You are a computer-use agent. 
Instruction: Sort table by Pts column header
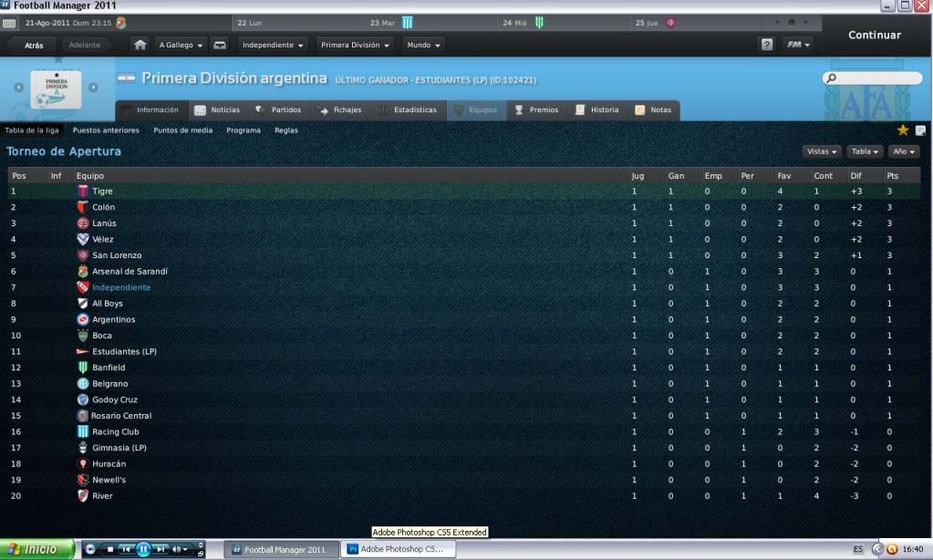point(893,176)
